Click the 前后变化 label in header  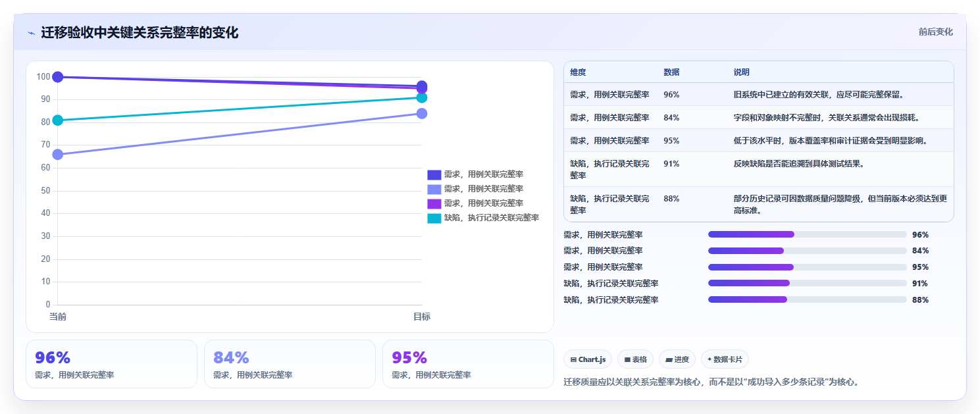935,32
